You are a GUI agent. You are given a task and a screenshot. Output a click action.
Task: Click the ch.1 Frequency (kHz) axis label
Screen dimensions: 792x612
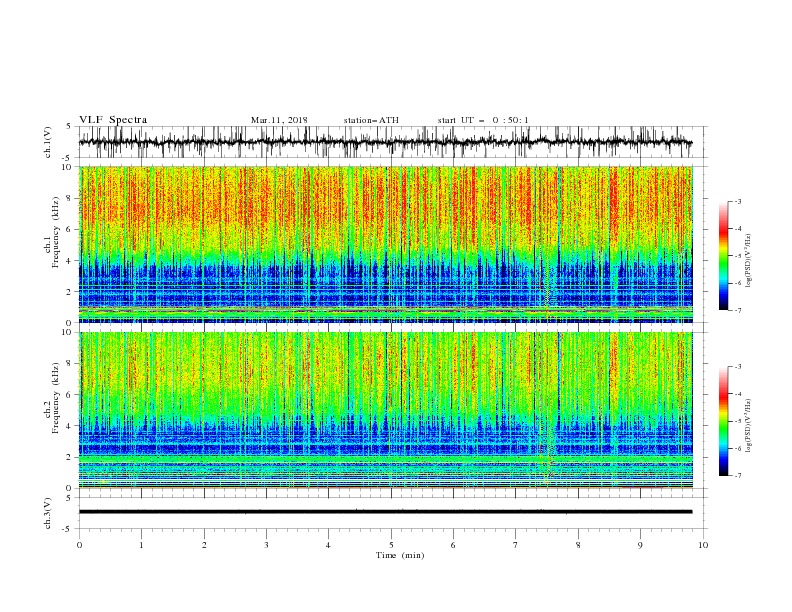52,233
